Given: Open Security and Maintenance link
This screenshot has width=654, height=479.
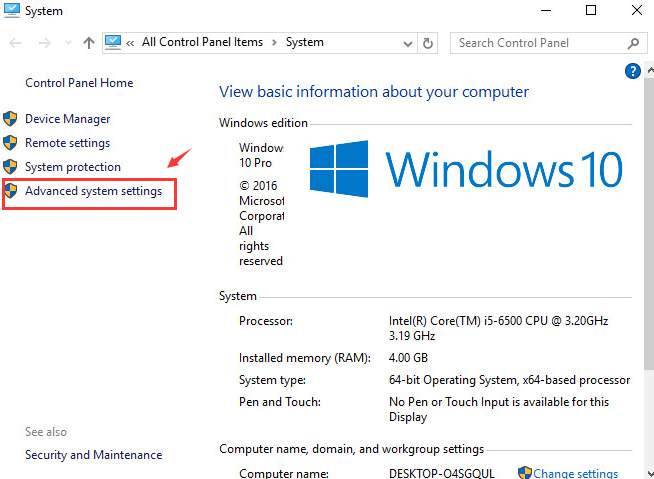Looking at the screenshot, I should click(93, 455).
